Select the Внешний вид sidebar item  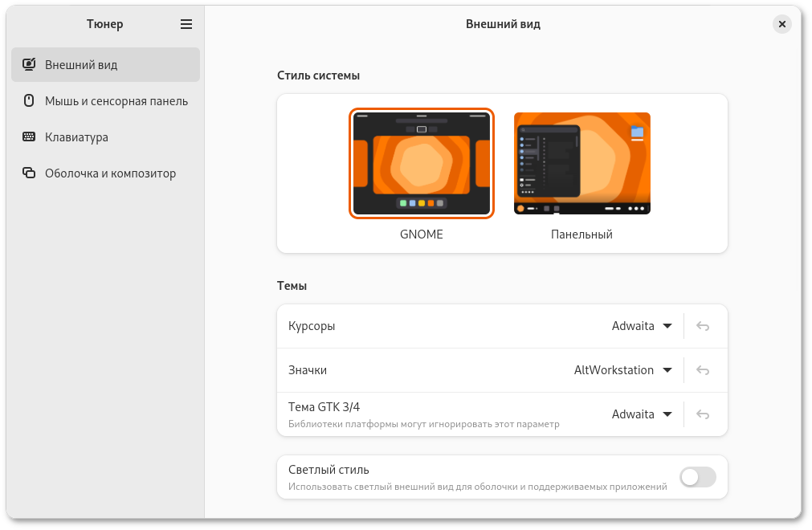(81, 64)
